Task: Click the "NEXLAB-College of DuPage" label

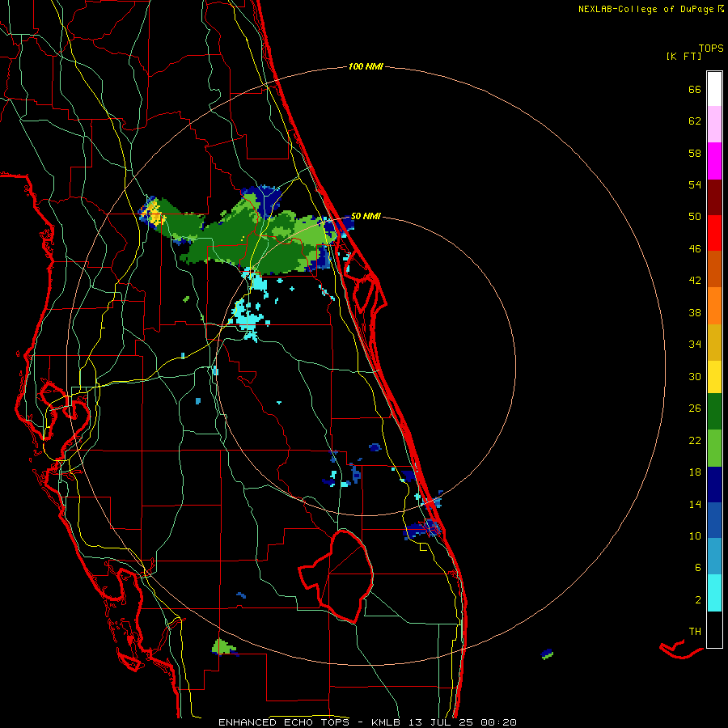Action: pos(645,9)
